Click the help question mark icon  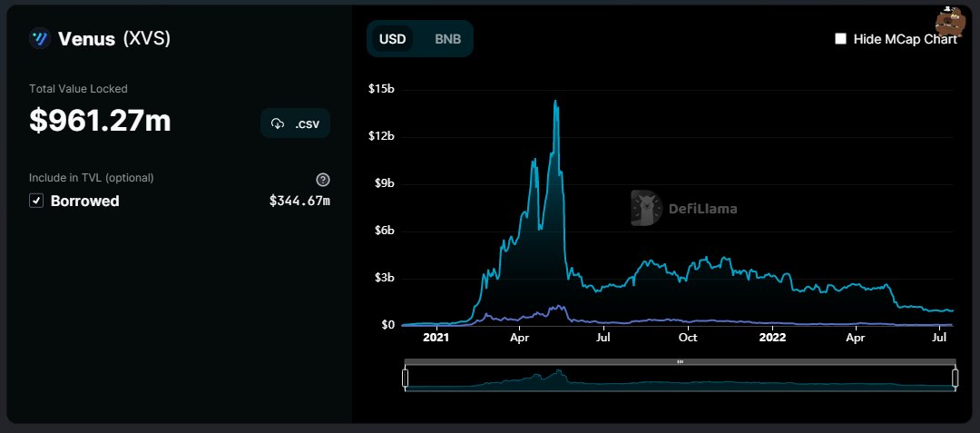click(322, 180)
